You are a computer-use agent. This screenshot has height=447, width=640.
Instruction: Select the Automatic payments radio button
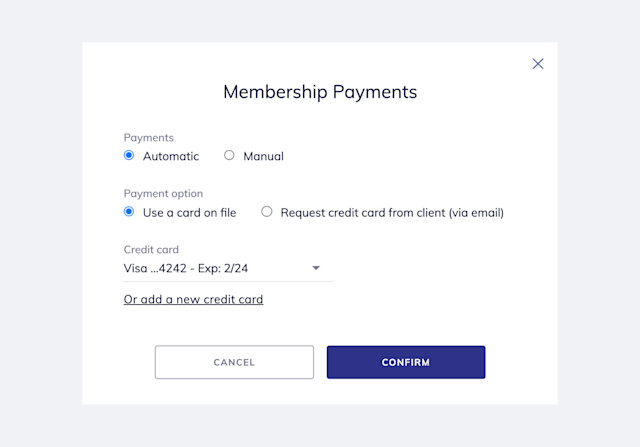coord(129,156)
